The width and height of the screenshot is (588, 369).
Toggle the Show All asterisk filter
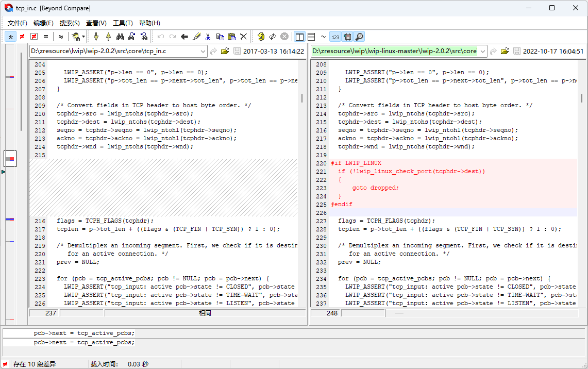(x=10, y=37)
